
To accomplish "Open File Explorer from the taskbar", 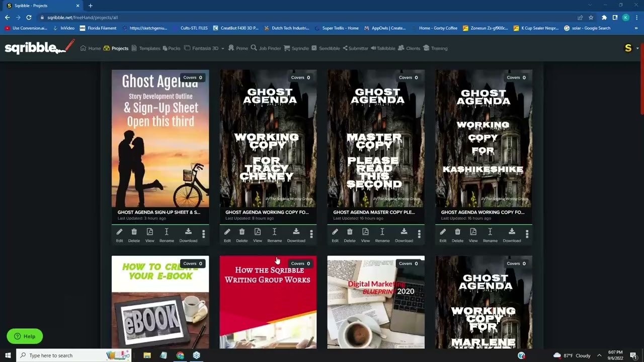I will point(147,355).
